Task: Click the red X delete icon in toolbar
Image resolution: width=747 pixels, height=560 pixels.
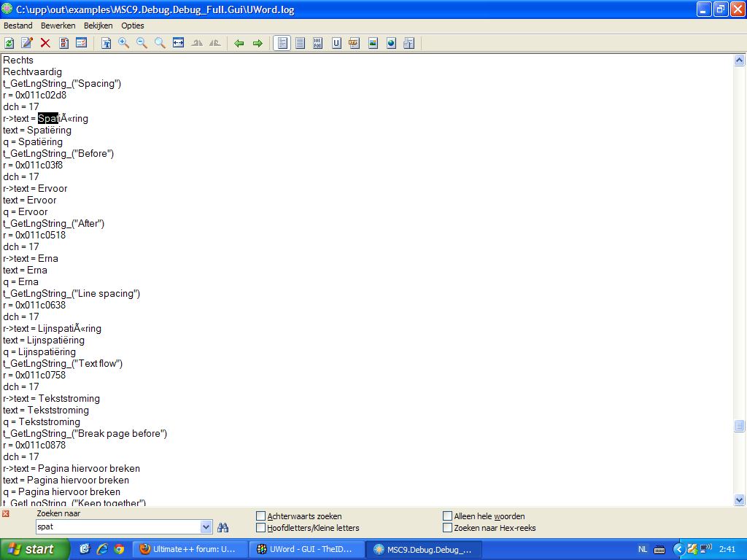Action: pos(45,43)
